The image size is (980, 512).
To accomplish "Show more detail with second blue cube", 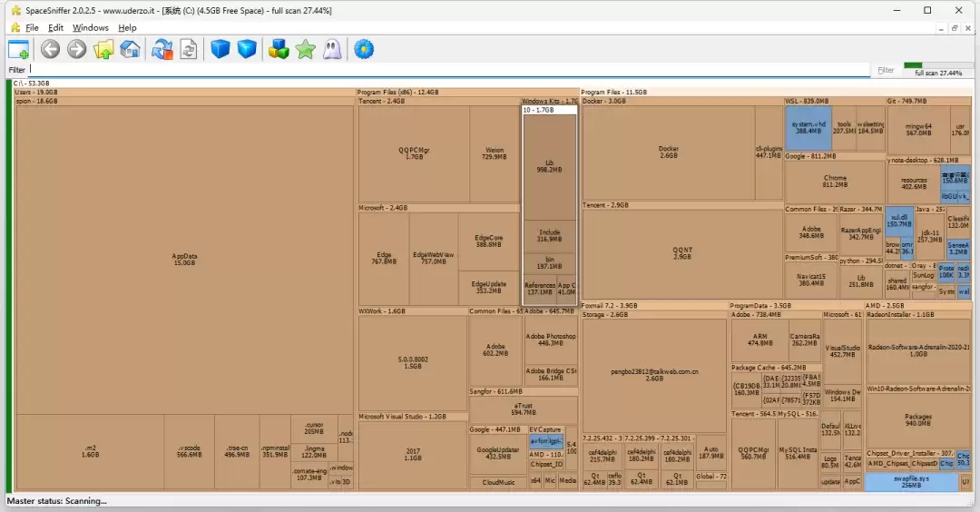I will pos(247,49).
